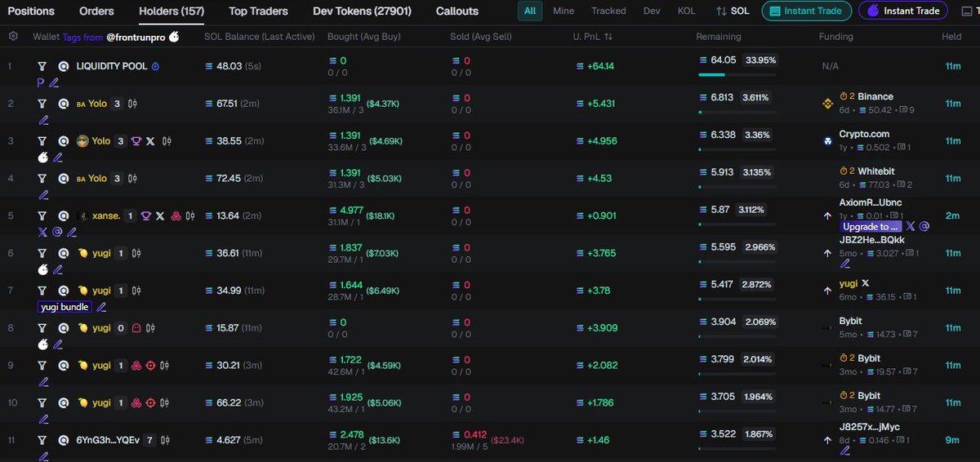This screenshot has height=462, width=980.
Task: Filter by the LIQUIDITY POOL wallet funnel icon
Action: point(42,66)
